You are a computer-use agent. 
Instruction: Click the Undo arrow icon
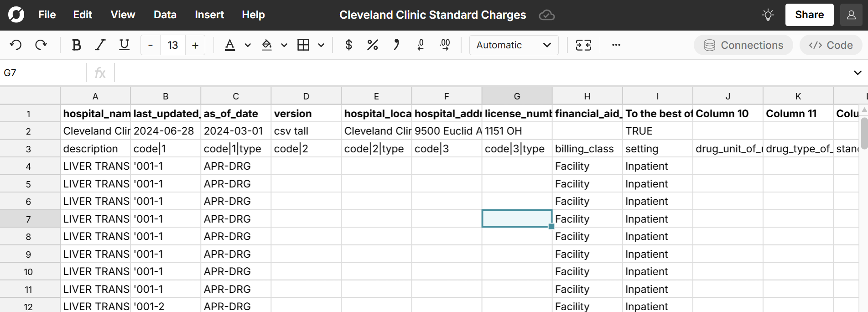pos(16,45)
